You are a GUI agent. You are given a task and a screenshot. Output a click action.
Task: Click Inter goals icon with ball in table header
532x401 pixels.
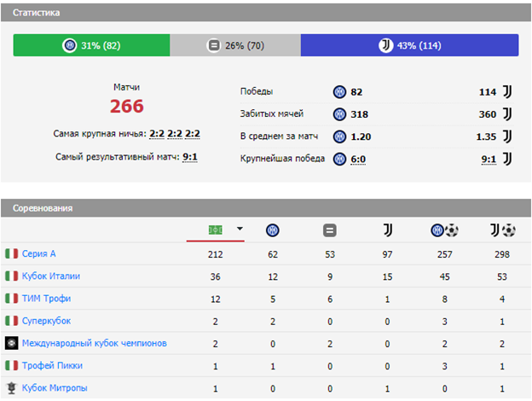tap(443, 230)
